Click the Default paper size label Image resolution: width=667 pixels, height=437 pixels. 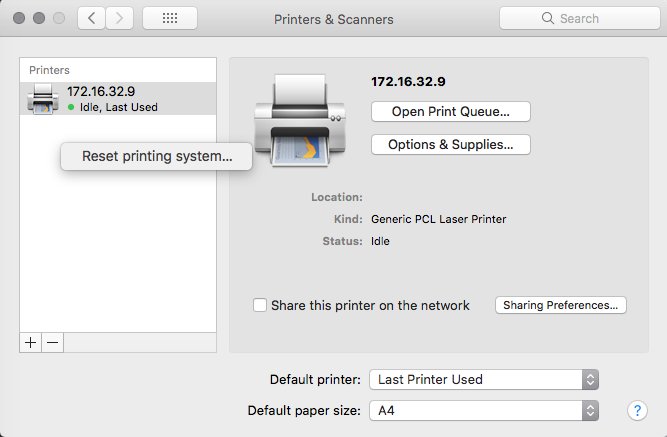(304, 411)
